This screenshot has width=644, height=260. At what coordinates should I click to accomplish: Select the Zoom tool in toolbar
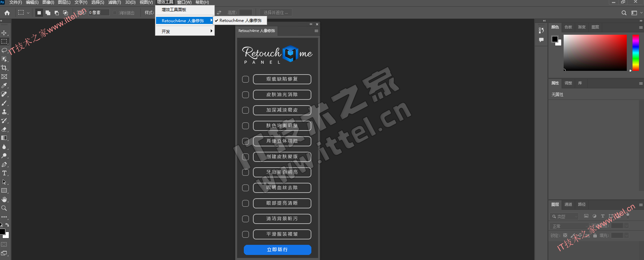pos(4,208)
